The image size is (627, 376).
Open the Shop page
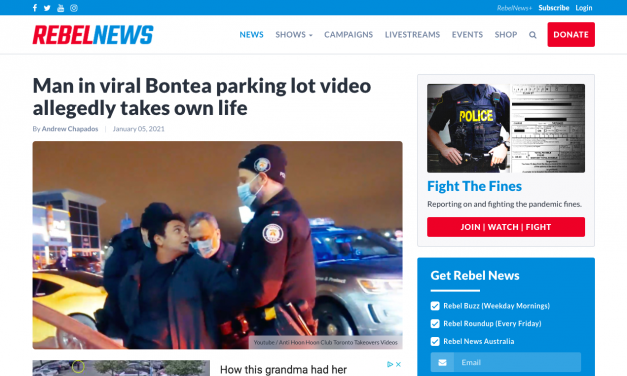pyautogui.click(x=506, y=35)
